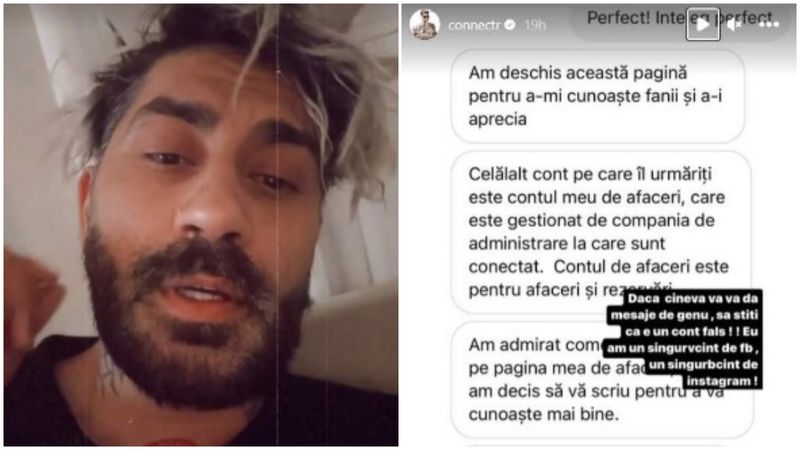Open the three-dot more options menu
Viewport: 800px width, 450px height.
[769, 24]
